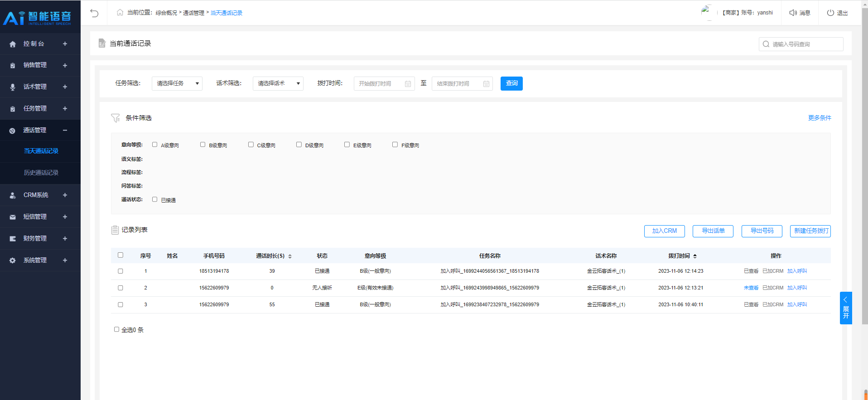
Task: Click the end time calendar icon
Action: click(x=486, y=84)
